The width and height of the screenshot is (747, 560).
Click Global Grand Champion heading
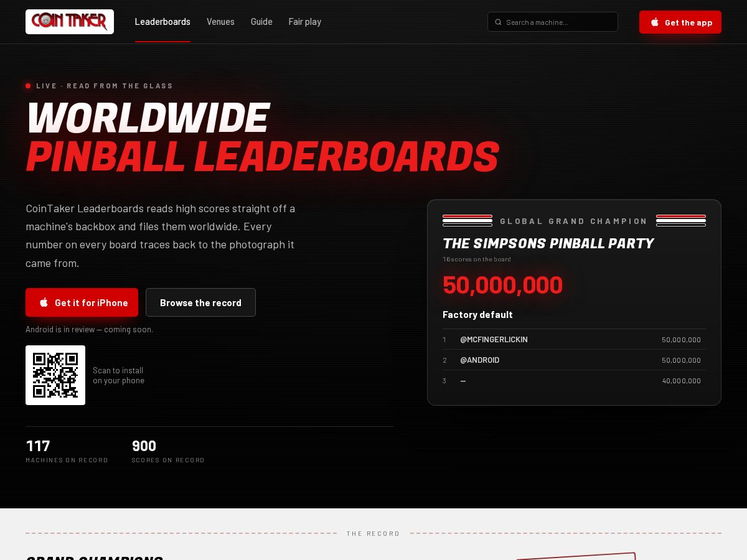pyautogui.click(x=574, y=221)
